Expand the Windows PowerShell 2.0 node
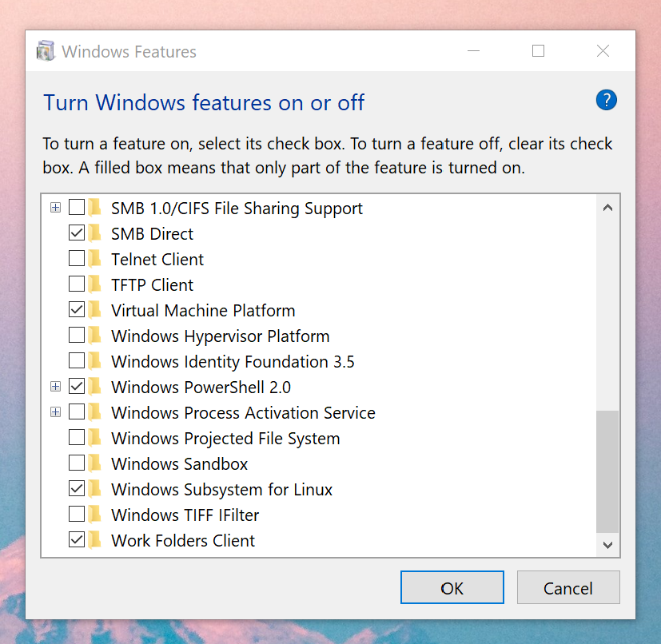 pos(55,387)
